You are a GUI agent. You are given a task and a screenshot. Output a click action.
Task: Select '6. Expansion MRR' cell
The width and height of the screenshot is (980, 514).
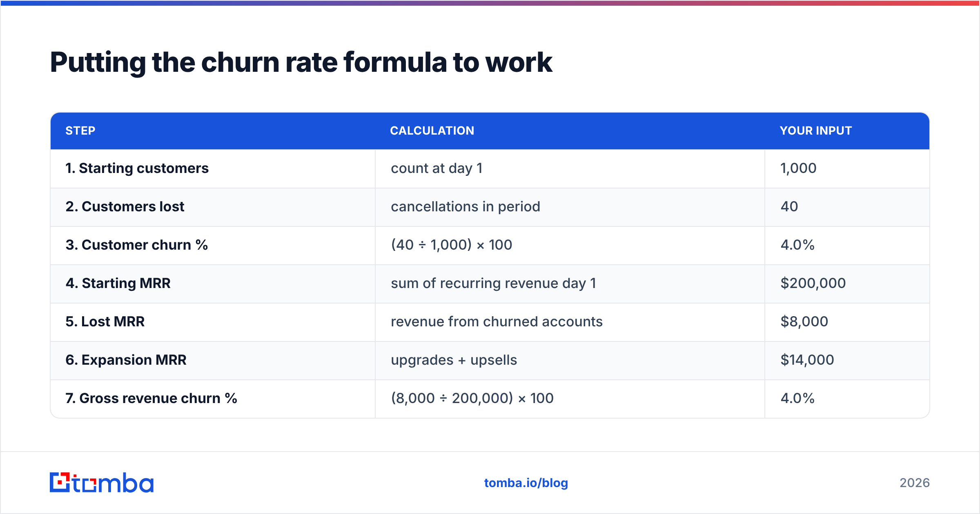[x=213, y=360]
